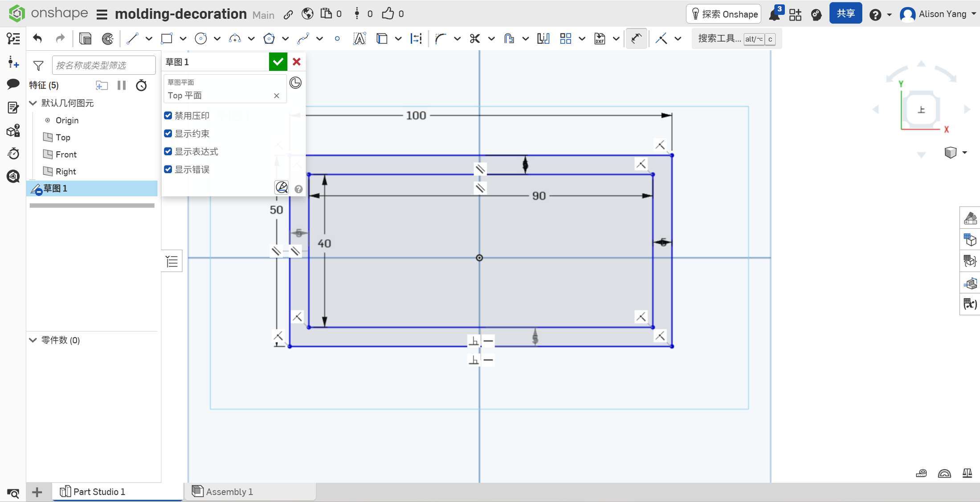Open the Circle tool dropdown arrow
This screenshot has height=502, width=980.
tap(217, 39)
